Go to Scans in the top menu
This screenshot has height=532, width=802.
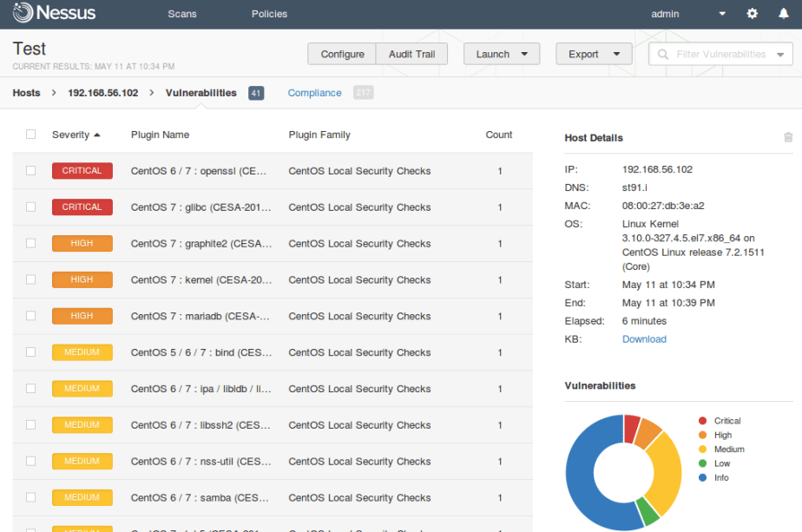(182, 14)
